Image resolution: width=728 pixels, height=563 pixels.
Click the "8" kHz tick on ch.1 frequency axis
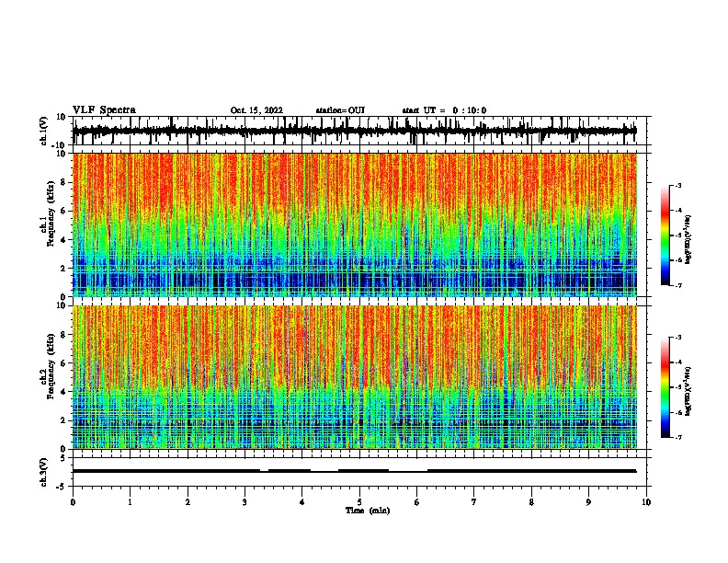pos(64,182)
